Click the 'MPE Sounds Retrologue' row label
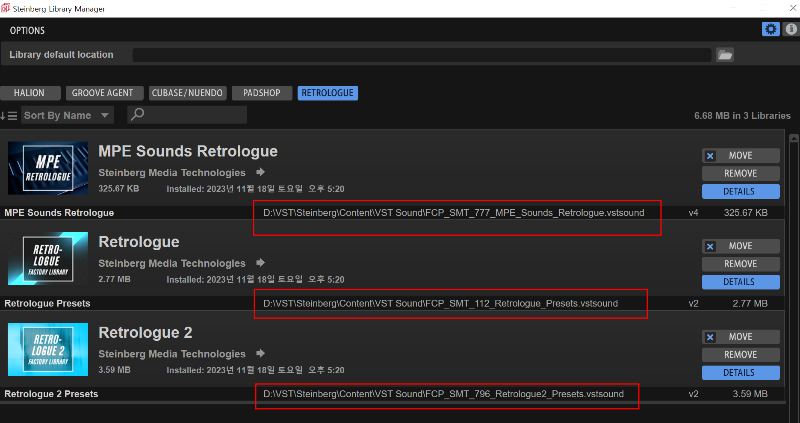 (59, 213)
